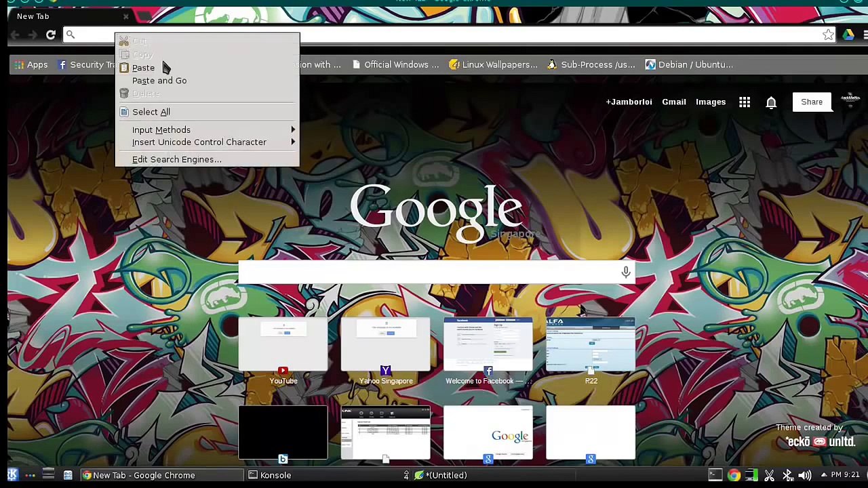
Task: Open the Google Drive extension icon
Action: click(x=848, y=35)
